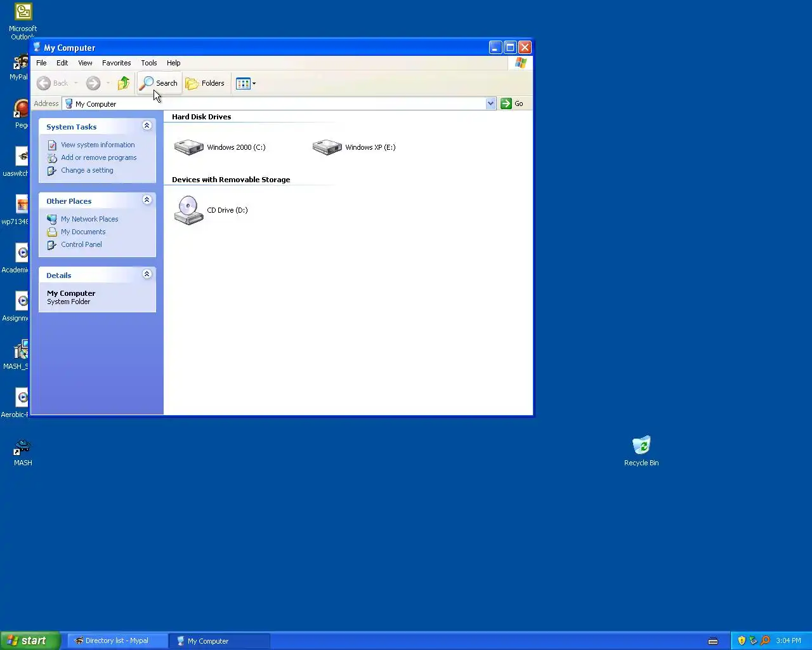This screenshot has width=812, height=650.
Task: Select Recycle Bin desktop icon
Action: [x=641, y=445]
